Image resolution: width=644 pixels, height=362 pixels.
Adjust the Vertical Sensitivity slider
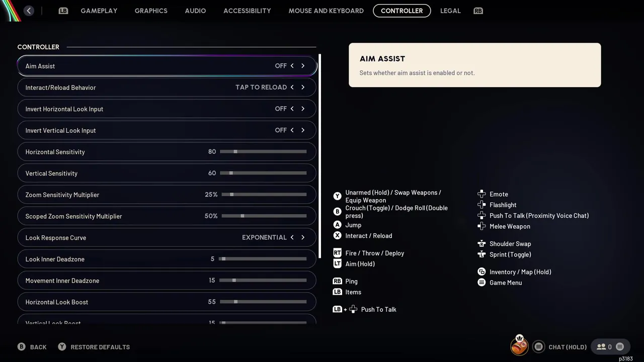pos(263,173)
